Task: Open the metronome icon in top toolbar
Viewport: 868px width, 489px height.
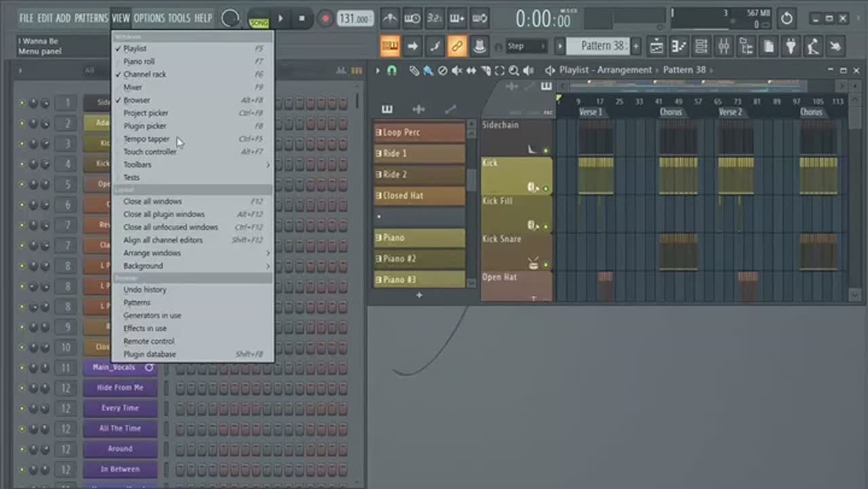Action: point(390,18)
